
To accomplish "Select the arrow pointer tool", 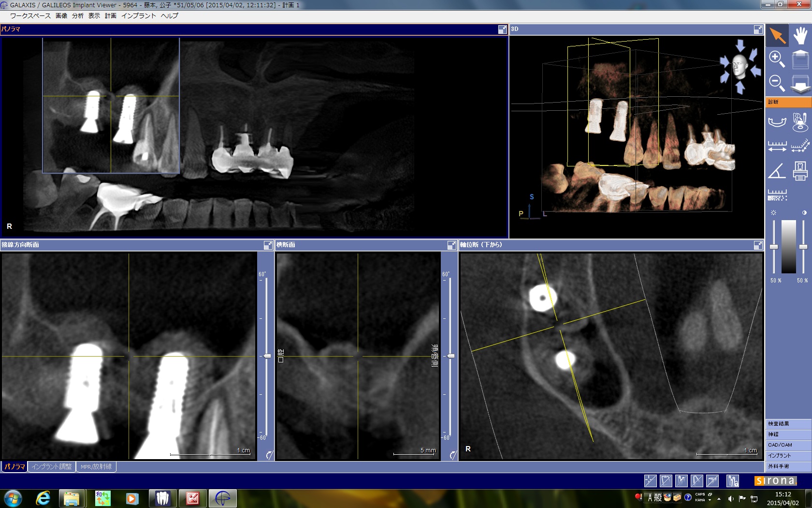I will [777, 36].
